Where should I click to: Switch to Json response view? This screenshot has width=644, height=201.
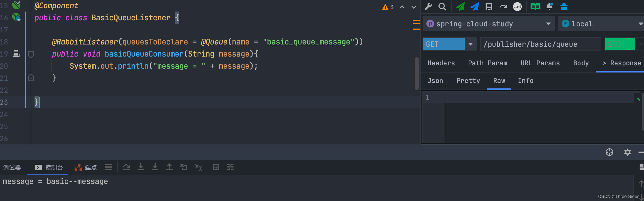tap(435, 81)
